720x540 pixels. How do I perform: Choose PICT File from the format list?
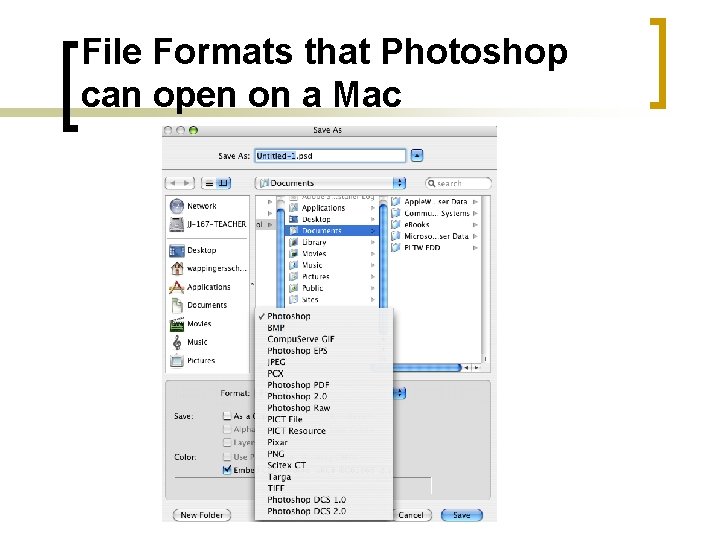tap(324, 420)
